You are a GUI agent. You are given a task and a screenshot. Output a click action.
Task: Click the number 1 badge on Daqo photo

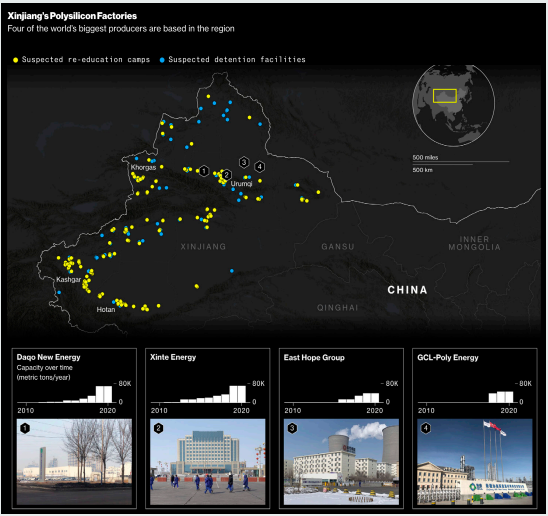[25, 428]
